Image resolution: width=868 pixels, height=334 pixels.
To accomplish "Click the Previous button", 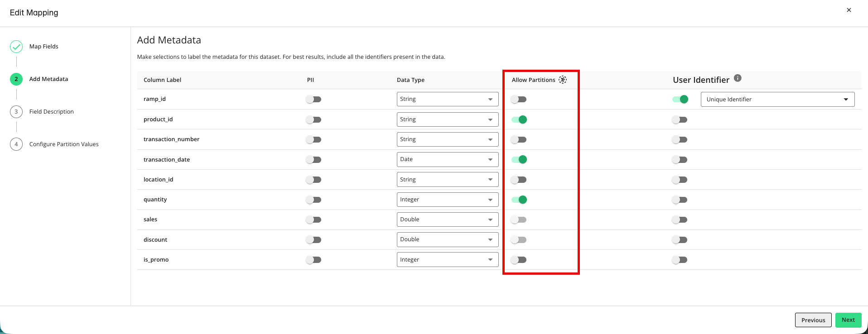I will [813, 320].
